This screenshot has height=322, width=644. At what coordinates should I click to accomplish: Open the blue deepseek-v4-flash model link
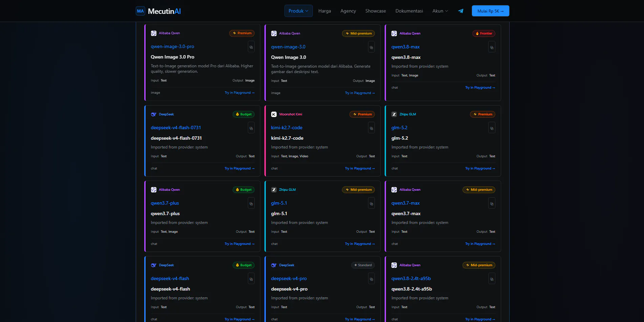tap(170, 278)
